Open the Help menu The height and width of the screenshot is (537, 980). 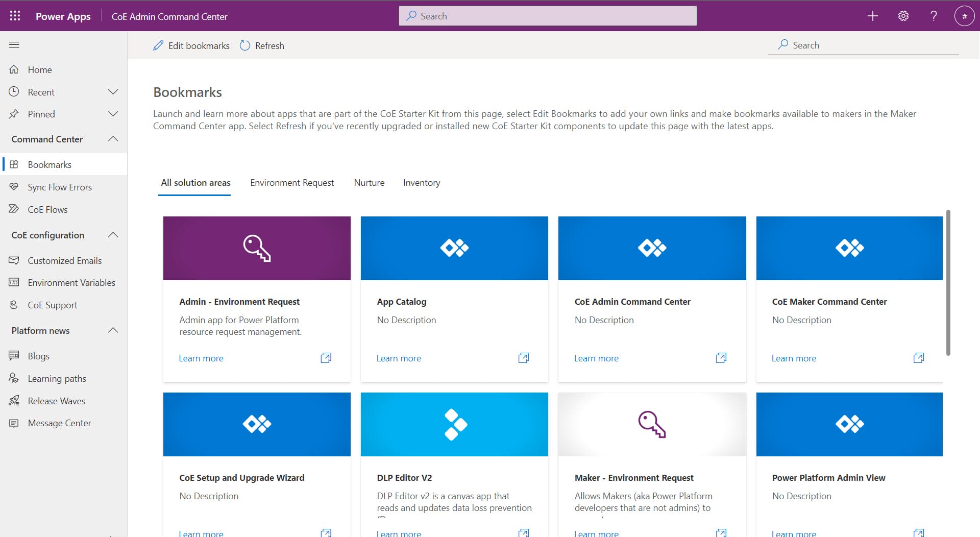[934, 16]
